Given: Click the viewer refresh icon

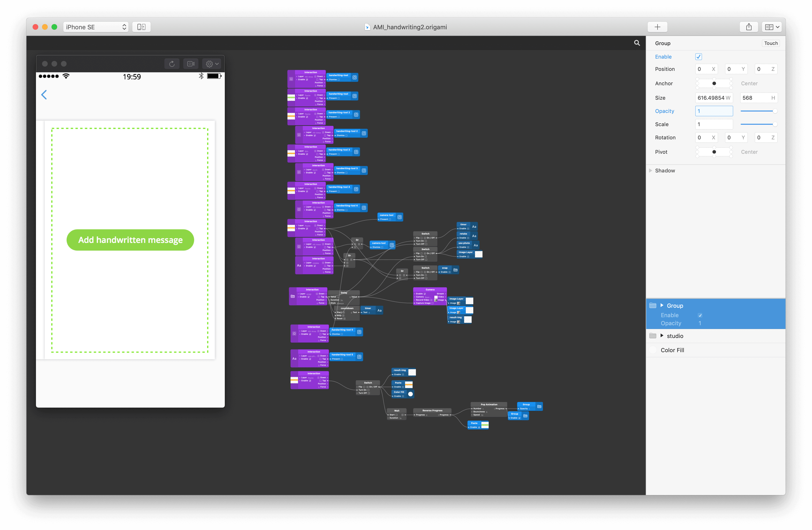Looking at the screenshot, I should coord(172,64).
